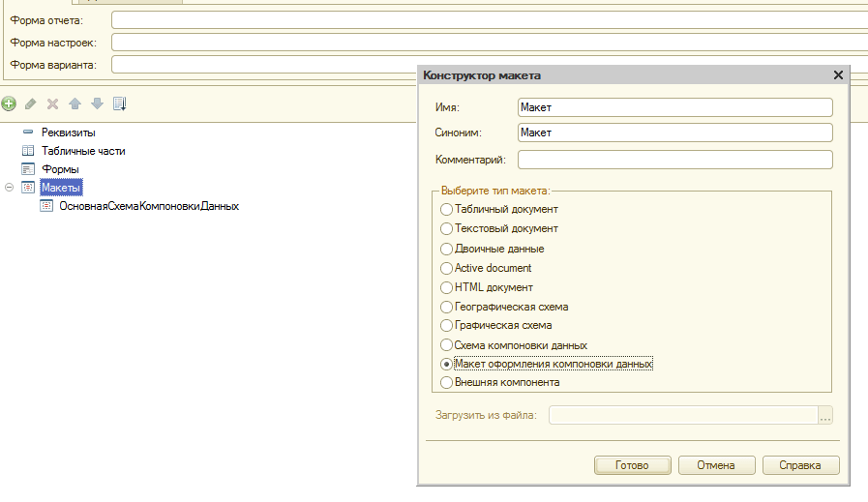Focus the Синоним text field
The width and height of the screenshot is (868, 502).
tap(674, 133)
